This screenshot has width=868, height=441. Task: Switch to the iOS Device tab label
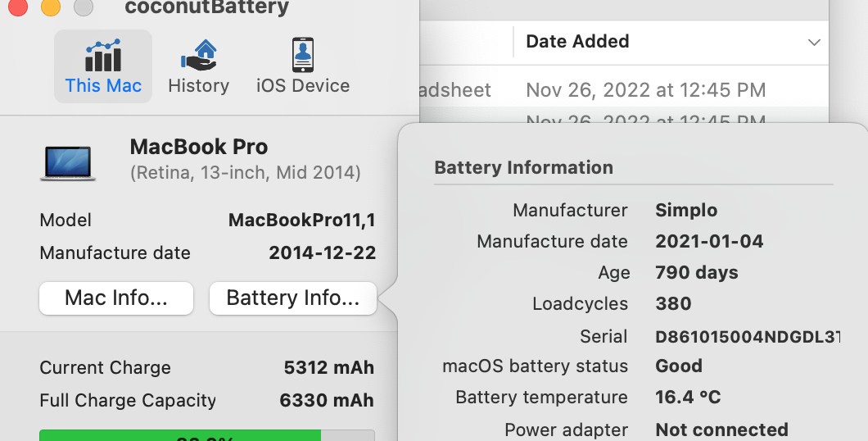[x=303, y=86]
